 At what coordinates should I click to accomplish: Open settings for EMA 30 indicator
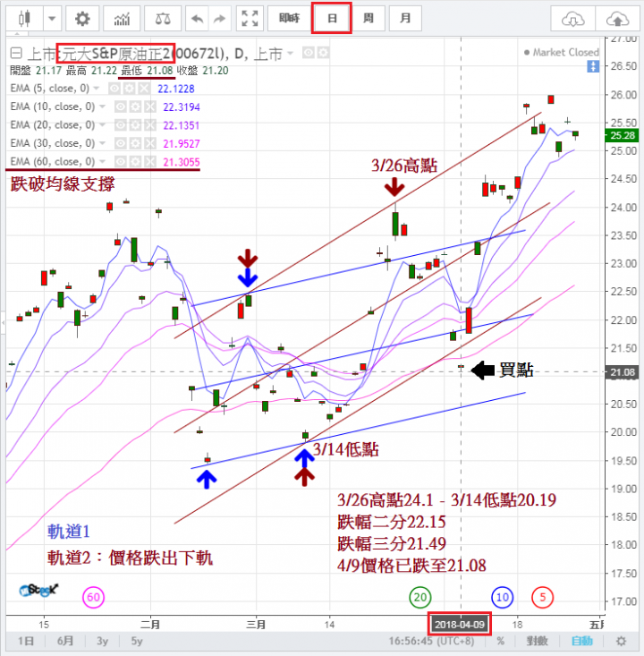[x=135, y=143]
